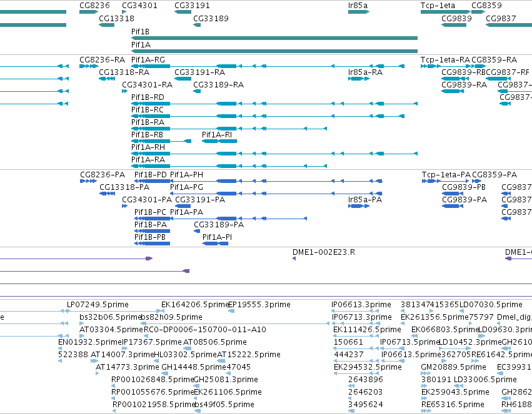Click the Pif1A-RH transcript

pos(274,154)
